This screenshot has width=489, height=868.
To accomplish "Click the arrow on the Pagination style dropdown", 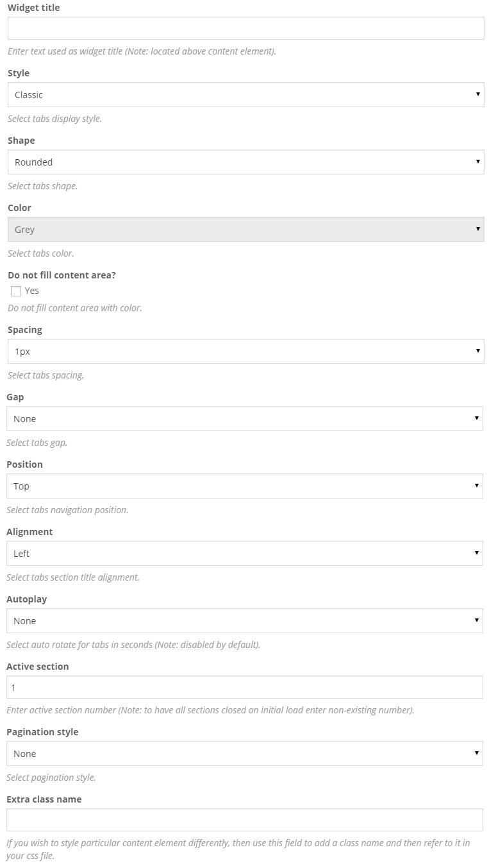I will [x=476, y=754].
